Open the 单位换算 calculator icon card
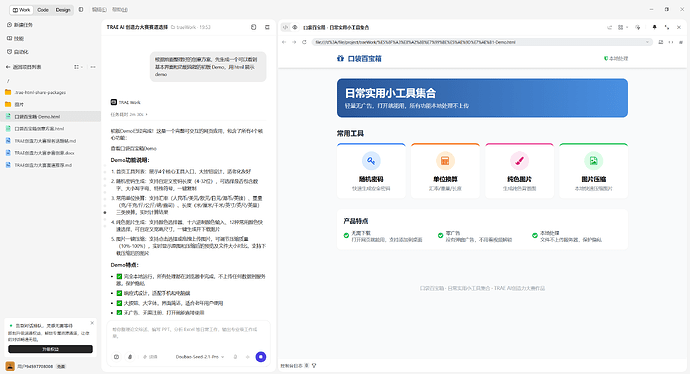690x374 pixels. tap(445, 171)
